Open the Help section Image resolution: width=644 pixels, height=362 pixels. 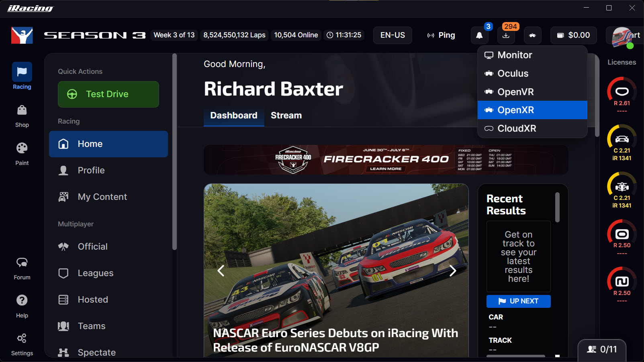[x=22, y=307]
